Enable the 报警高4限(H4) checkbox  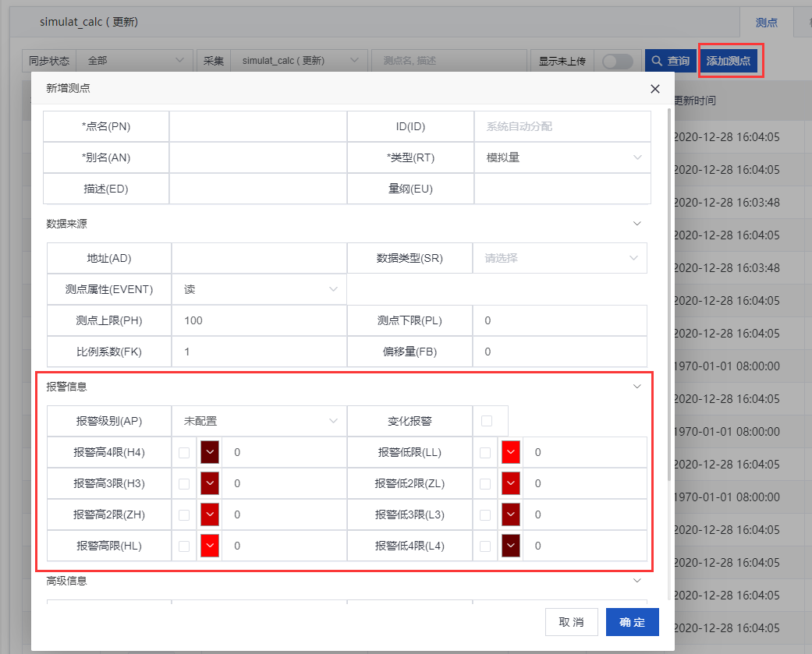(x=184, y=453)
